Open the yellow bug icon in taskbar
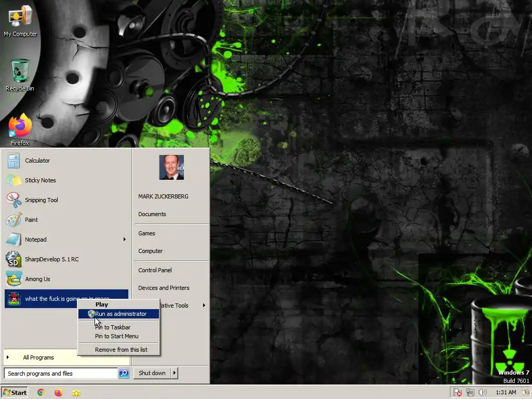This screenshot has width=532, height=399. [x=76, y=393]
